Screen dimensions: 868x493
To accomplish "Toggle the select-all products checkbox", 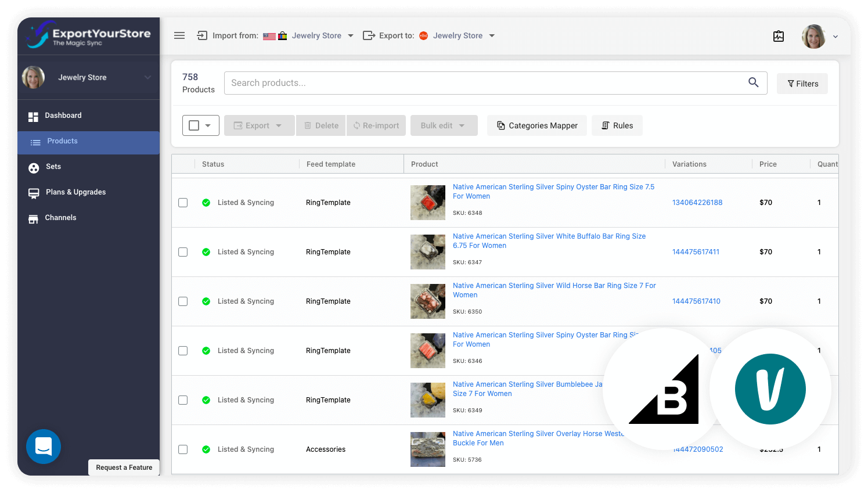I will click(x=194, y=125).
